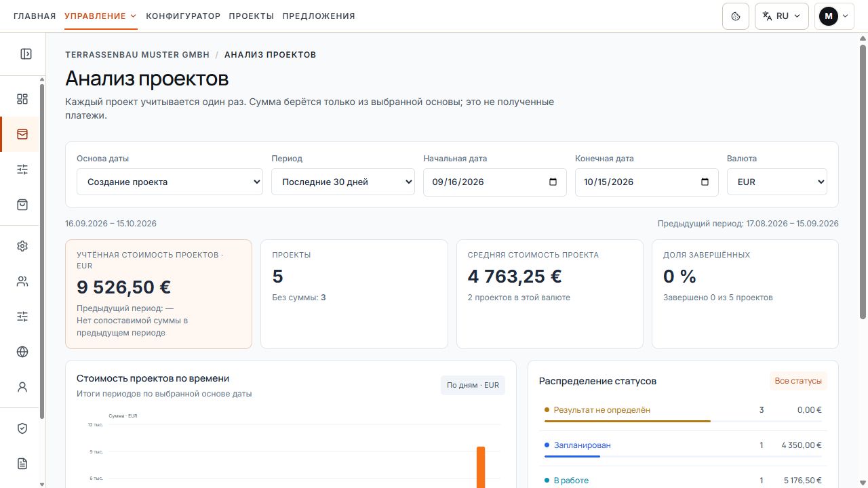Open the two-people users icon in sidebar
The height and width of the screenshot is (488, 868).
tap(22, 281)
